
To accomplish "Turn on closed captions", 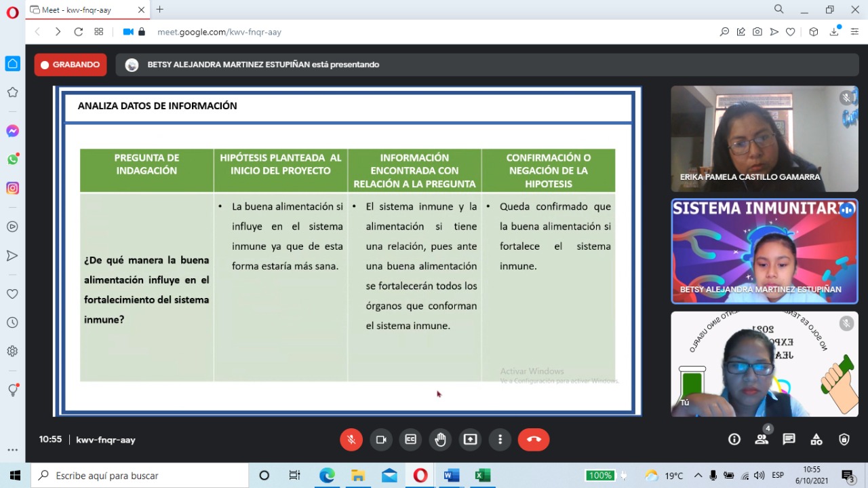I will tap(410, 440).
